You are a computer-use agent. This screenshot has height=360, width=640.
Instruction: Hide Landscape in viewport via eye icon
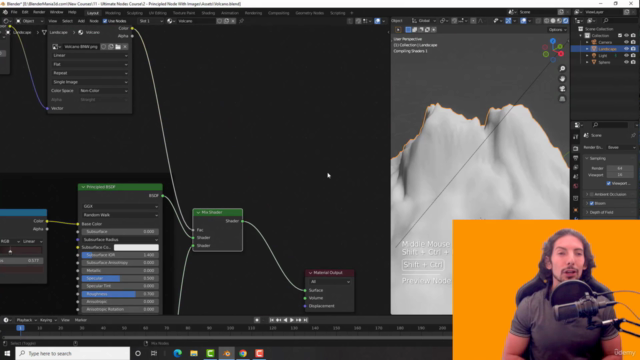[627, 49]
